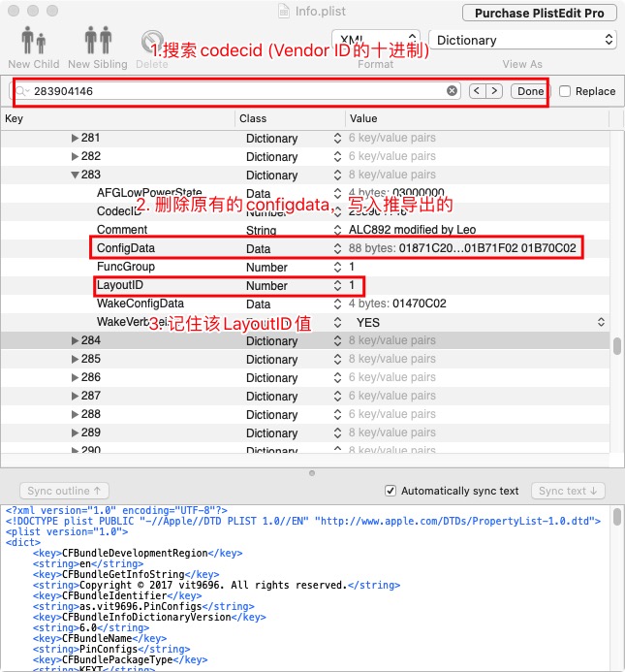Click the Done button in search bar
This screenshot has width=625, height=672.
click(x=530, y=91)
